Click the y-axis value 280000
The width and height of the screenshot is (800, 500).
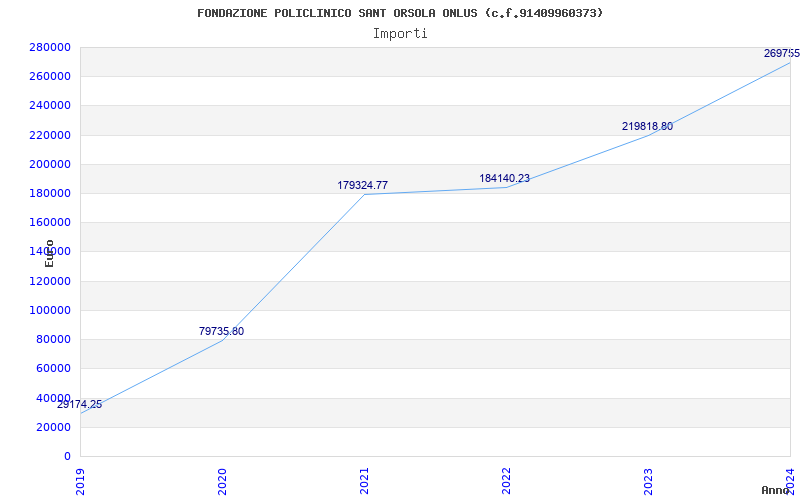pyautogui.click(x=50, y=47)
